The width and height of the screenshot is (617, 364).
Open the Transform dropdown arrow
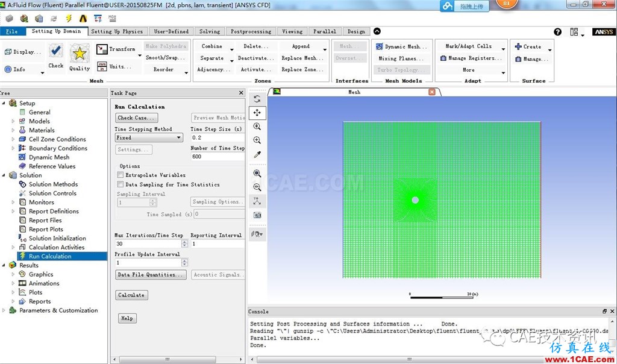tap(140, 56)
